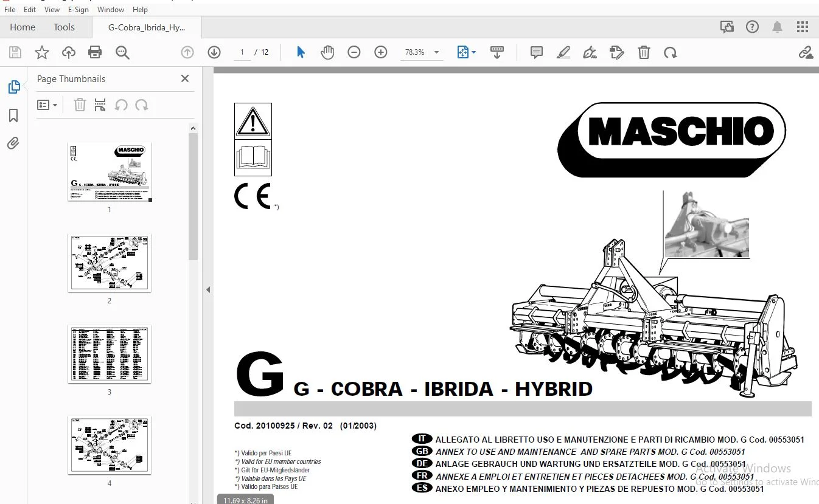Click the share link icon
This screenshot has height=504, width=819.
pos(806,53)
